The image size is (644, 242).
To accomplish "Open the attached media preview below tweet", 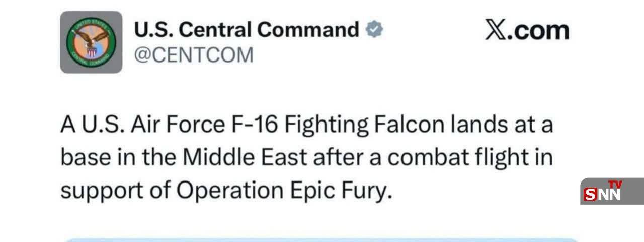I will coord(322,239).
